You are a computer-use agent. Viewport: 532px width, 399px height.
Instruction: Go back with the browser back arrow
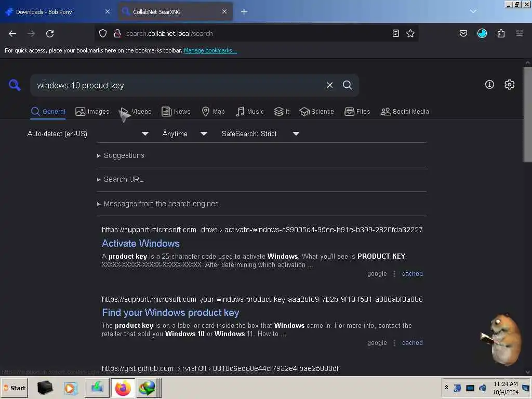click(x=12, y=34)
